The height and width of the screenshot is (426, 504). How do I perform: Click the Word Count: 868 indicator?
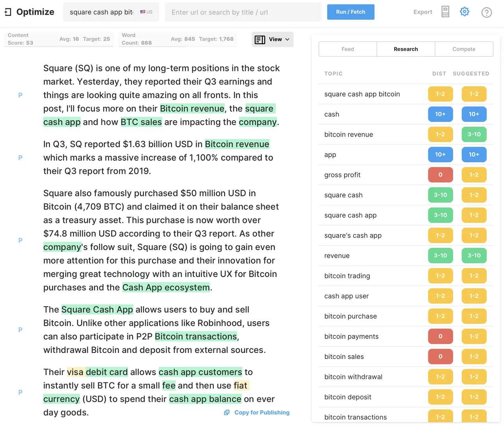pos(137,39)
